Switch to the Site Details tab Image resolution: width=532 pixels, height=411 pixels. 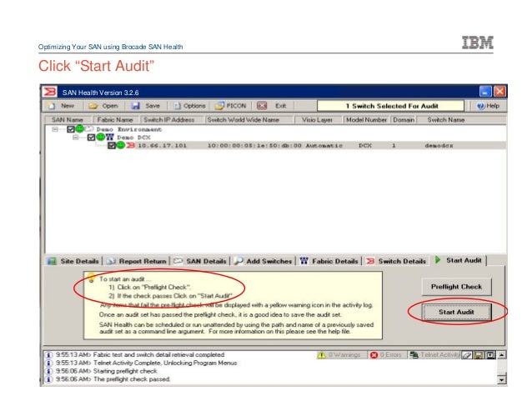click(73, 261)
